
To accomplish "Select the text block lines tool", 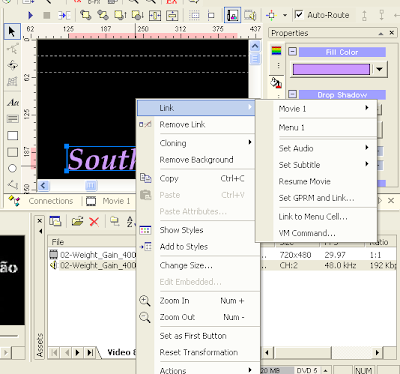I will point(13,119).
